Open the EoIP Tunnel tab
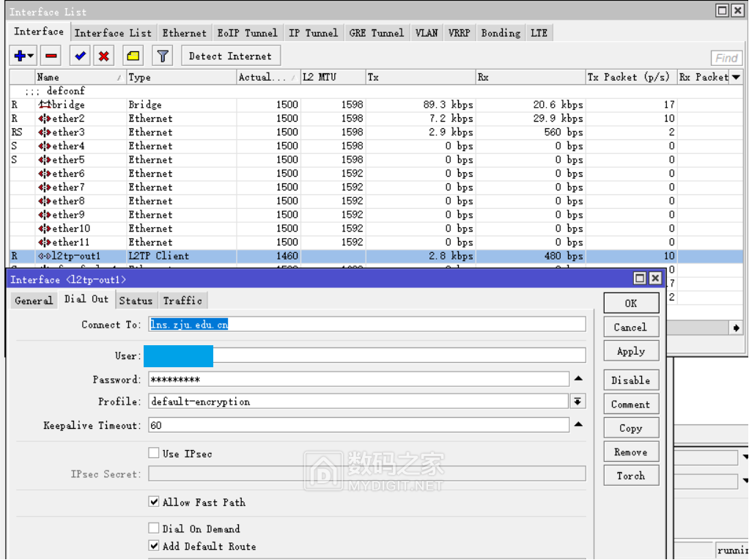 (248, 33)
